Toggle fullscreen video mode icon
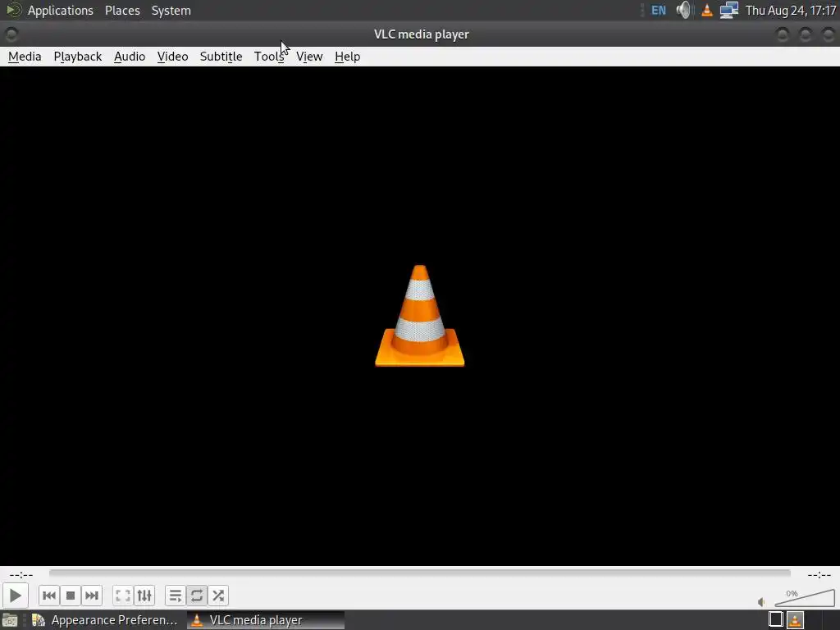Image resolution: width=840 pixels, height=630 pixels. point(123,596)
